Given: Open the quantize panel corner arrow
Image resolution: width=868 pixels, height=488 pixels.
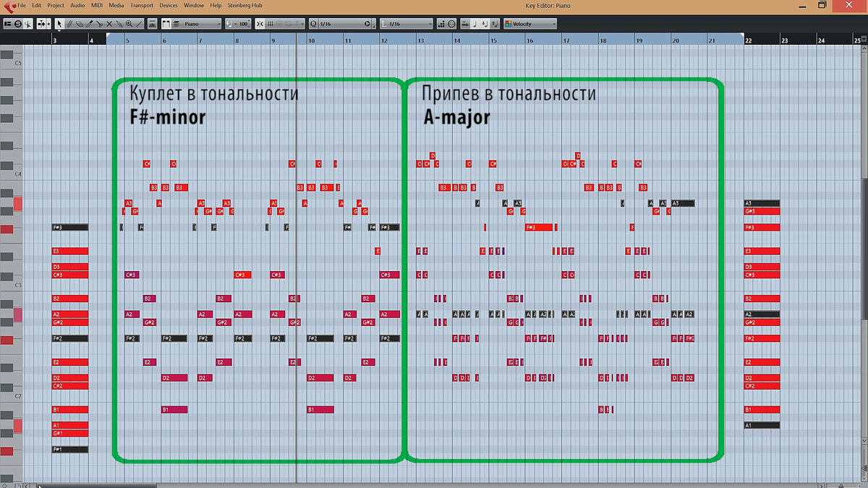Looking at the screenshot, I should pos(373,26).
